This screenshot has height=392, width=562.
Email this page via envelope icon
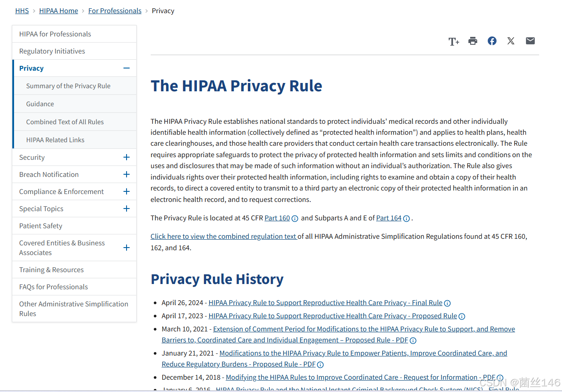(x=530, y=41)
